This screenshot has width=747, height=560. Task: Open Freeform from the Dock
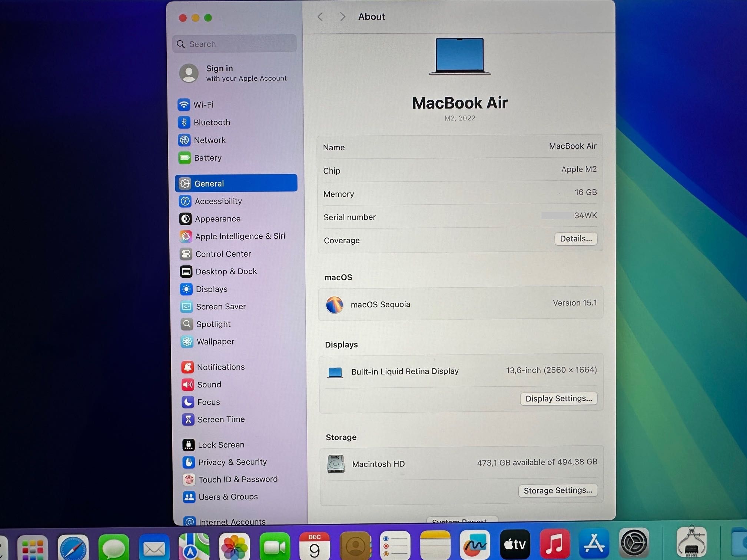pos(475,545)
